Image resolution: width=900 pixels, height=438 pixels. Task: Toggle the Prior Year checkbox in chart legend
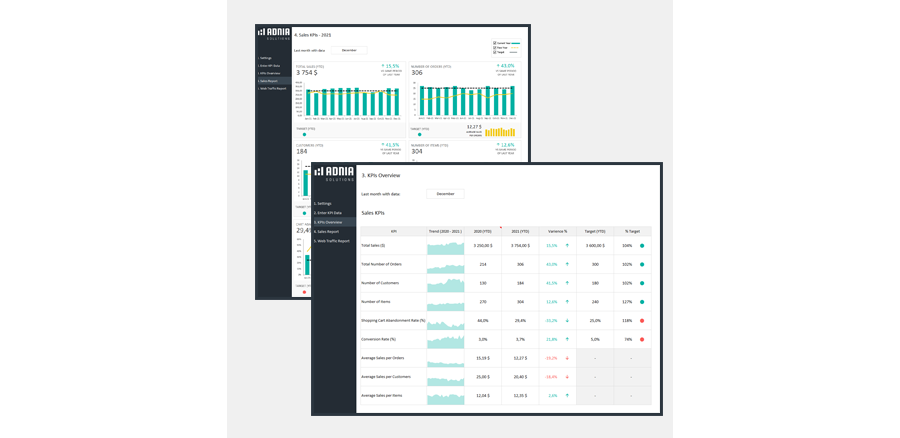[495, 47]
